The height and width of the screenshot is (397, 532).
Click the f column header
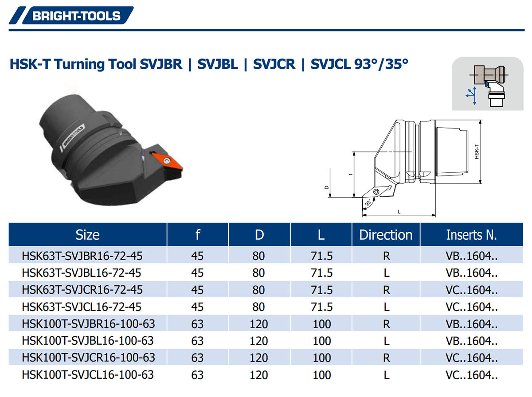point(198,235)
